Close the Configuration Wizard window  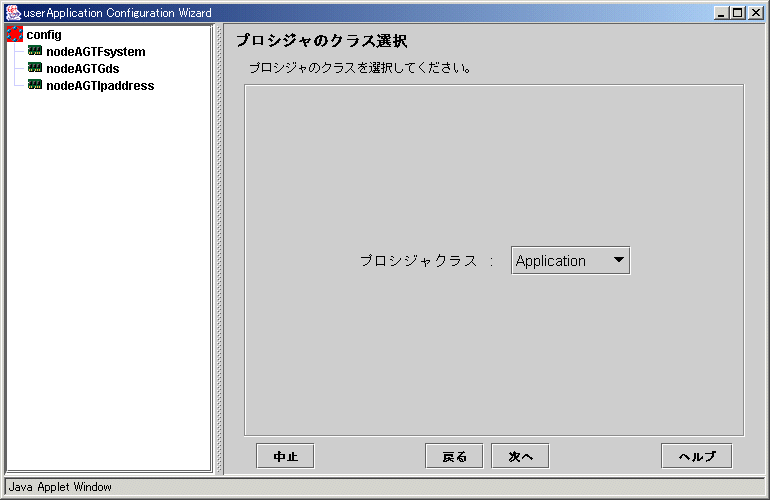coord(755,13)
